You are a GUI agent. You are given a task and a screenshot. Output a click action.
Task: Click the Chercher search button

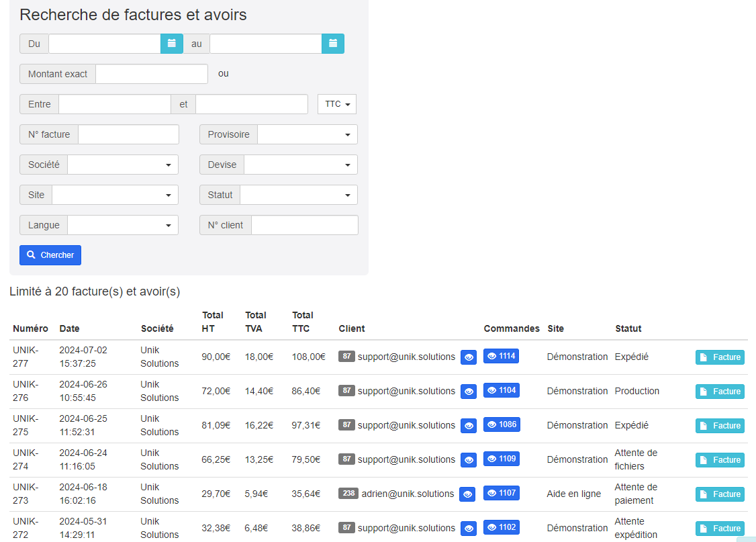50,255
